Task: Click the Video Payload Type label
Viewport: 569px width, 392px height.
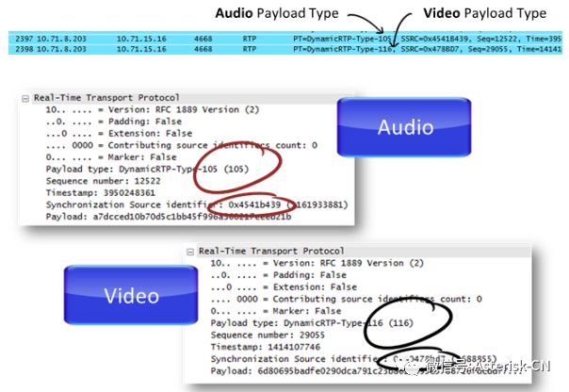Action: pyautogui.click(x=484, y=13)
